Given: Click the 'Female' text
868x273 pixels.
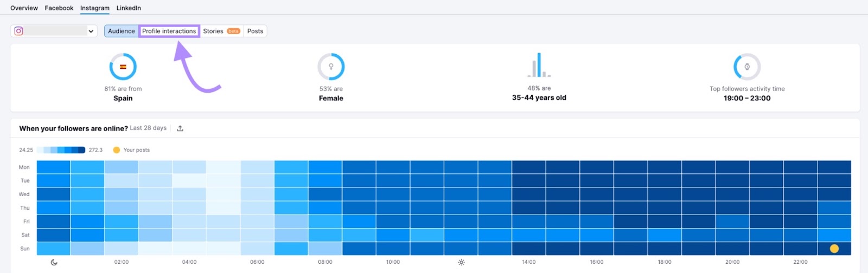Looking at the screenshot, I should click(x=331, y=98).
